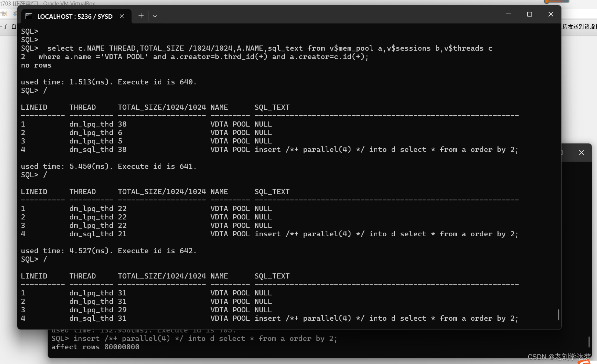Viewport: 597px width, 364px height.
Task: Close the LOCALHOST : 5236 / SYSD tab
Action: (x=122, y=16)
